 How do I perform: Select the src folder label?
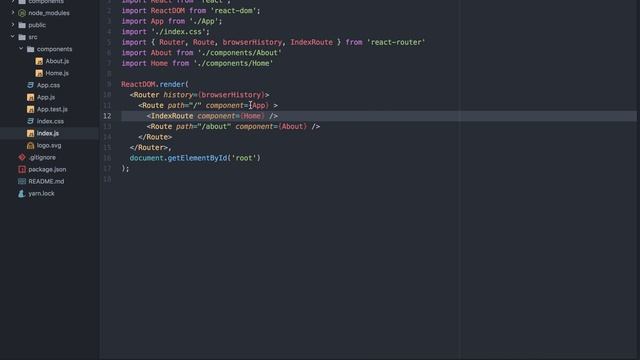[x=33, y=37]
